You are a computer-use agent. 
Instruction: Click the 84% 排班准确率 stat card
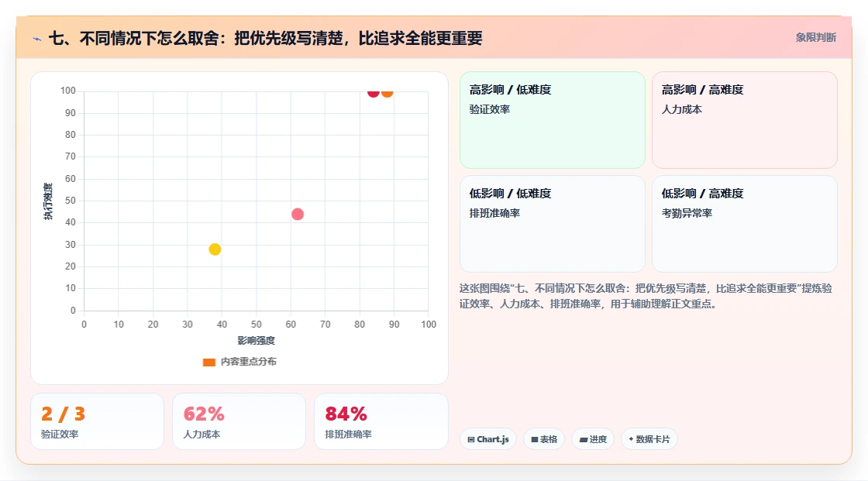[381, 421]
